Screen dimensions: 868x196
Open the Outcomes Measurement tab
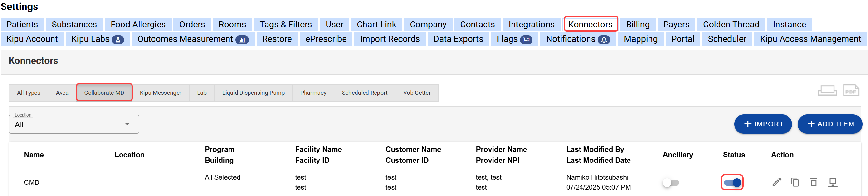[x=192, y=39]
